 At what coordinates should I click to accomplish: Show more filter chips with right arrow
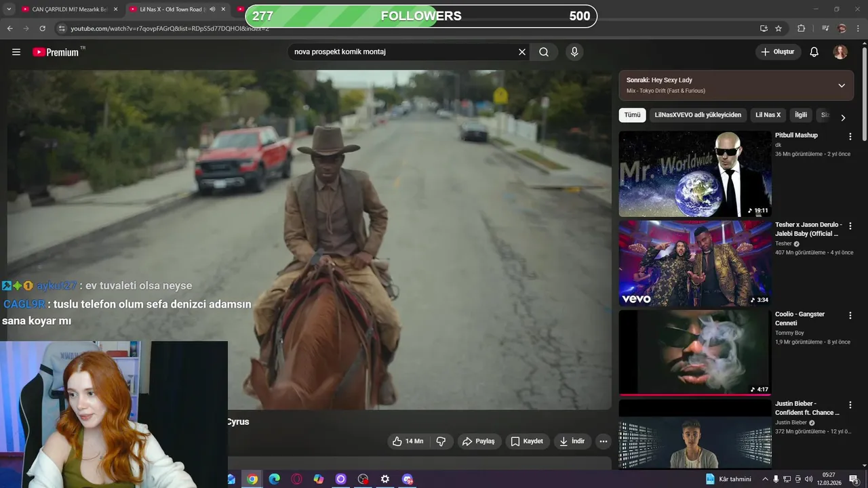point(843,117)
